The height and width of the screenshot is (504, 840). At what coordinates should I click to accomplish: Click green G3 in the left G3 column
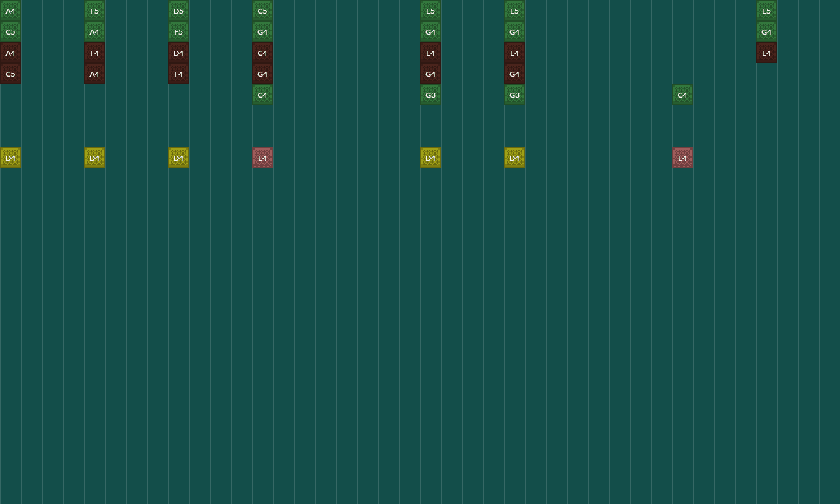click(430, 94)
